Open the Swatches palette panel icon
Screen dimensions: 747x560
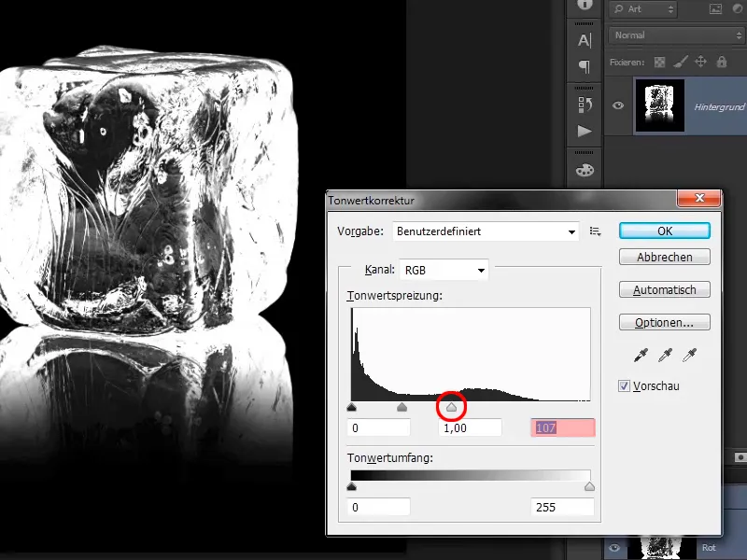(585, 170)
